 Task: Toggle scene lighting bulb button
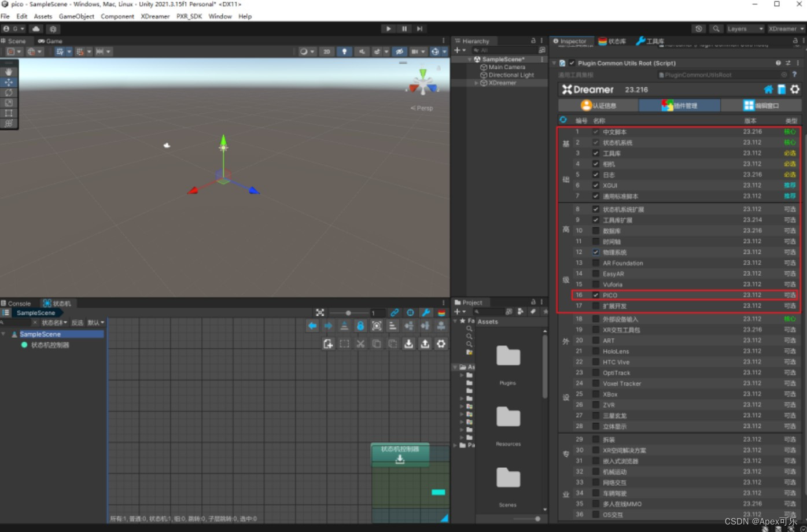(x=344, y=51)
